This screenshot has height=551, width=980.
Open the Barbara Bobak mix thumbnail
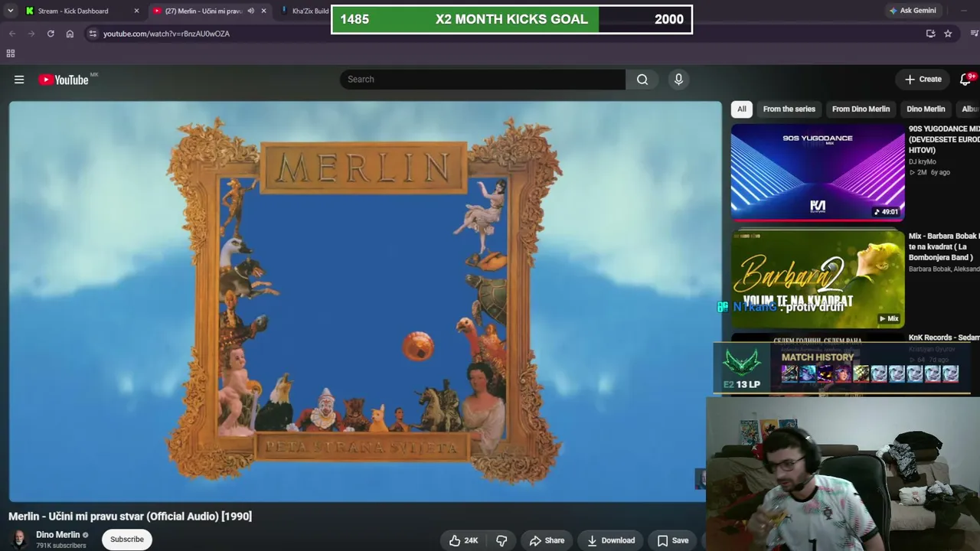click(x=818, y=279)
